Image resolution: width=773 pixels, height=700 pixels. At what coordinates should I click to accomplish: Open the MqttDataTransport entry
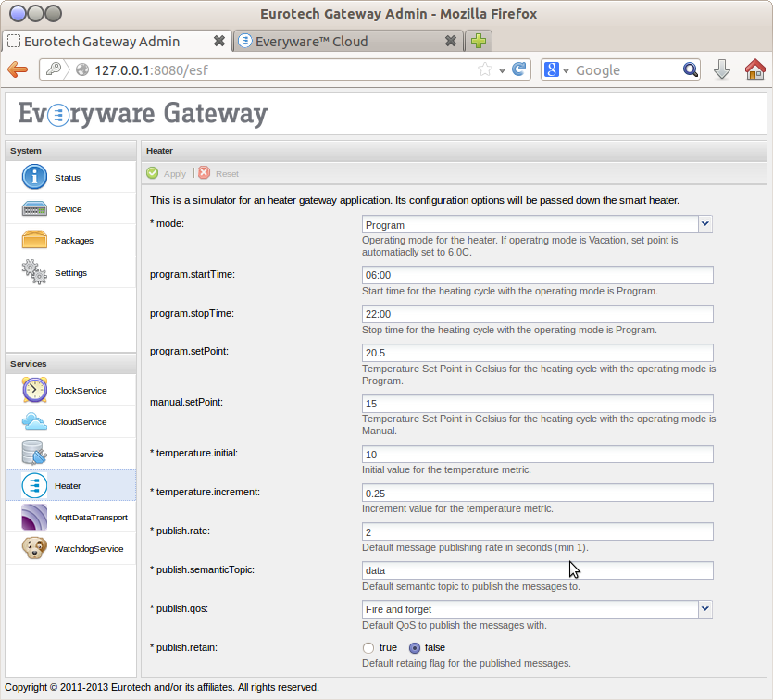(71, 517)
